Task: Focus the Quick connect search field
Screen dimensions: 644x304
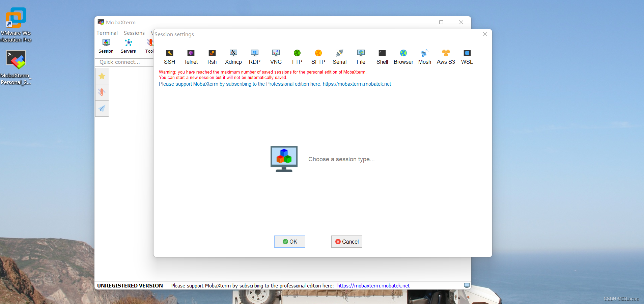Action: click(124, 62)
